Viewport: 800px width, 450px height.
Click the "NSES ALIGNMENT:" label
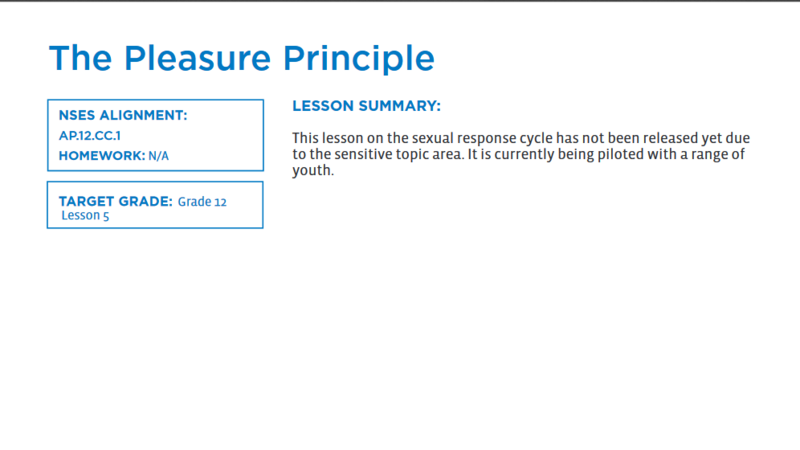pos(123,116)
